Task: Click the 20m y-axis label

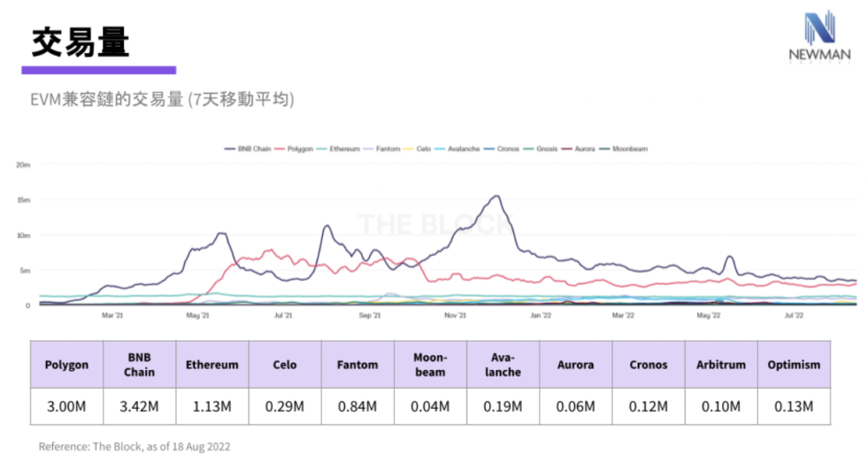Action: tap(23, 165)
